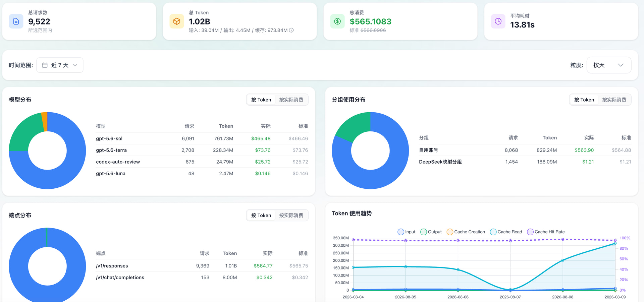644x302 pixels.
Task: Click the 761.73M Token value for gpt-5.6-sol
Action: pos(224,138)
